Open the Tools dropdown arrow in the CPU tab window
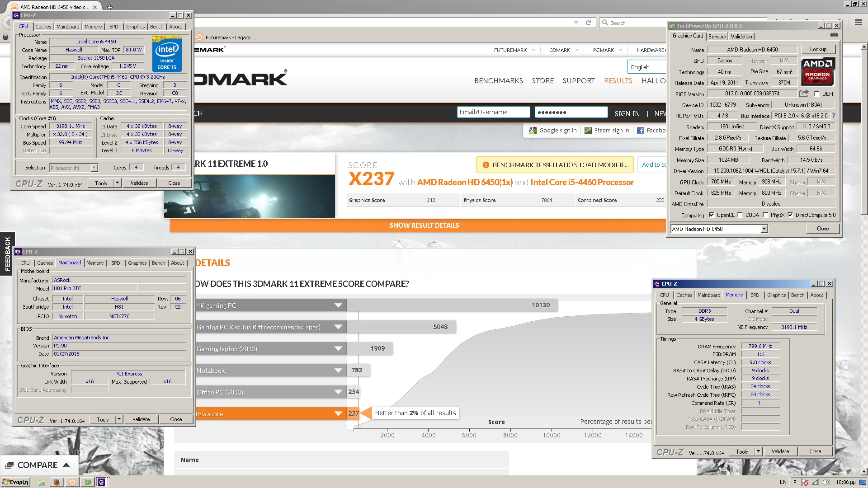This screenshot has width=868, height=488. (117, 183)
